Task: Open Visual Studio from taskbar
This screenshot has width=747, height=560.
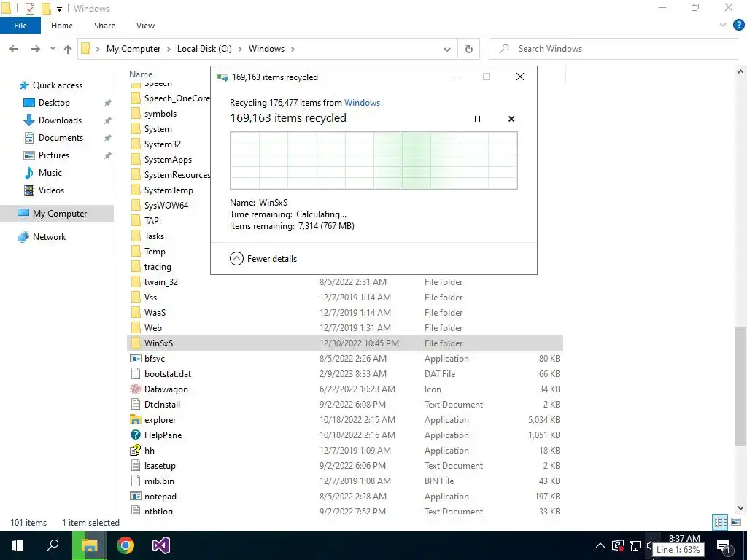Action: 161,545
